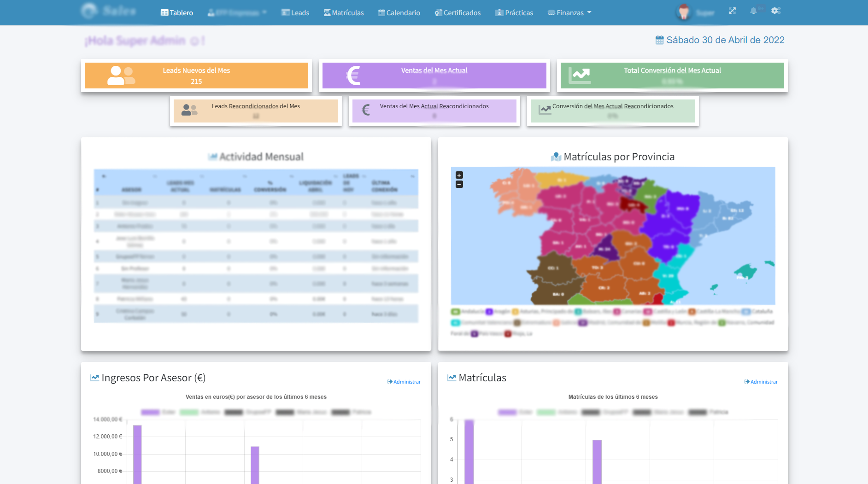Open Administrar link in Ingresos Por Asesor panel
This screenshot has width=868, height=484.
point(404,382)
